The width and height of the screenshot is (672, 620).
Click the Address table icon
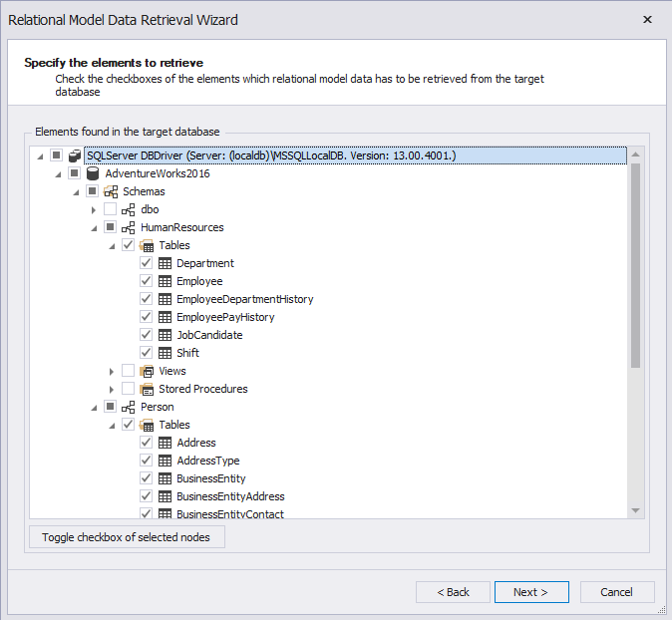pos(165,443)
